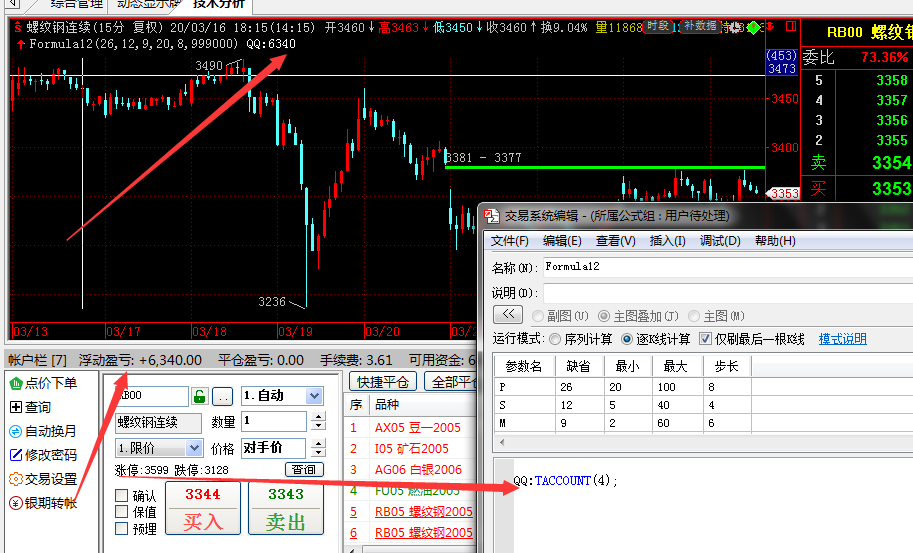Open the 插入(I) menu
The width and height of the screenshot is (913, 553).
point(667,241)
